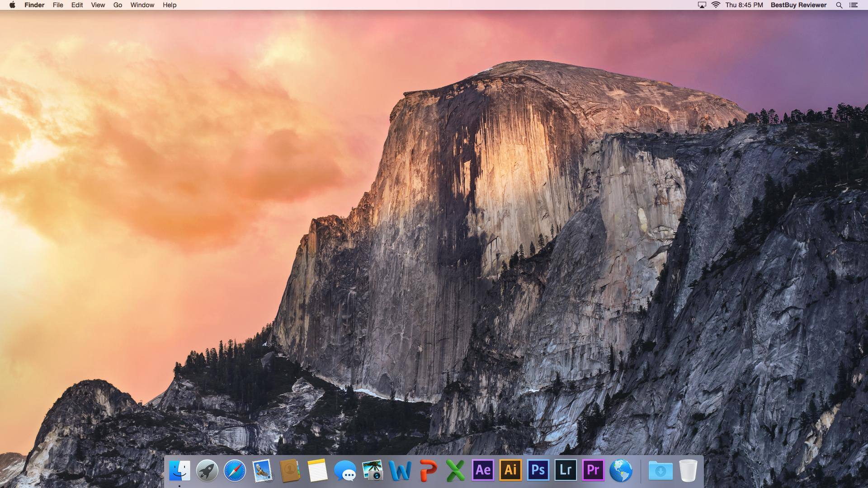
Task: Start Adobe Premiere Pro
Action: pyautogui.click(x=593, y=469)
